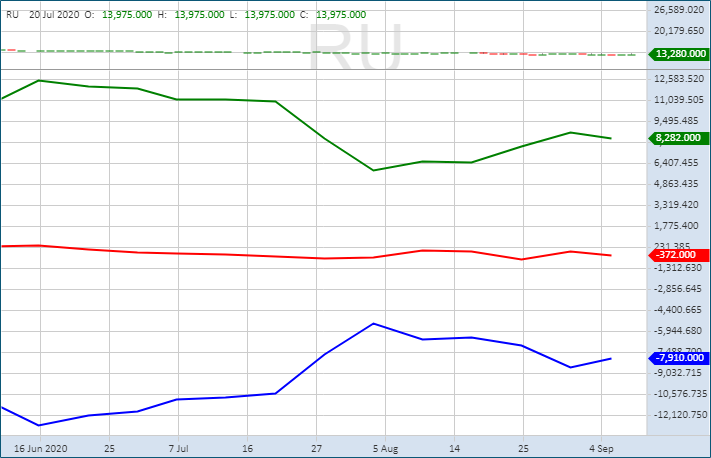Click the -12,120.750 axis value
The height and width of the screenshot is (458, 711).
coord(680,414)
